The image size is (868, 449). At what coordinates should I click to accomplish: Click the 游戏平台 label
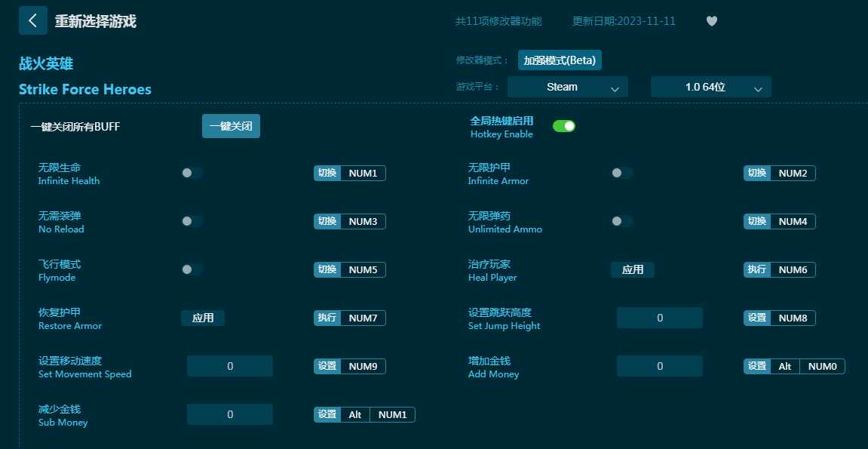[x=477, y=87]
